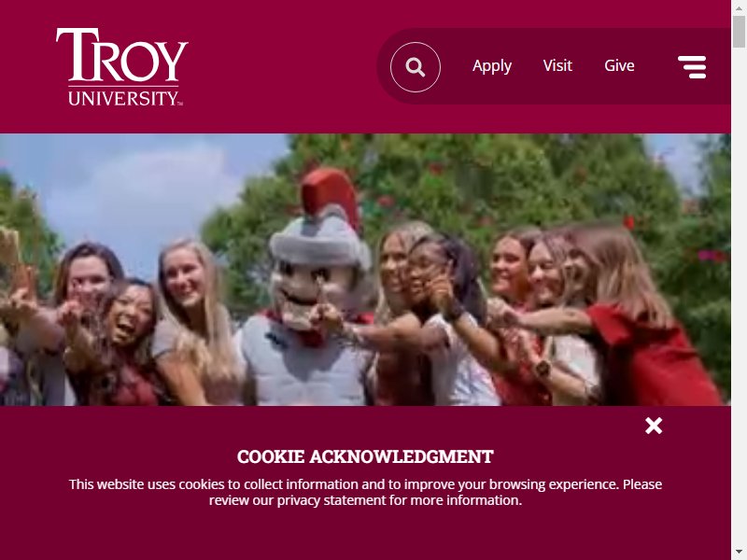Image resolution: width=747 pixels, height=560 pixels.
Task: Expand the hamburger navigation menu
Action: pos(692,67)
